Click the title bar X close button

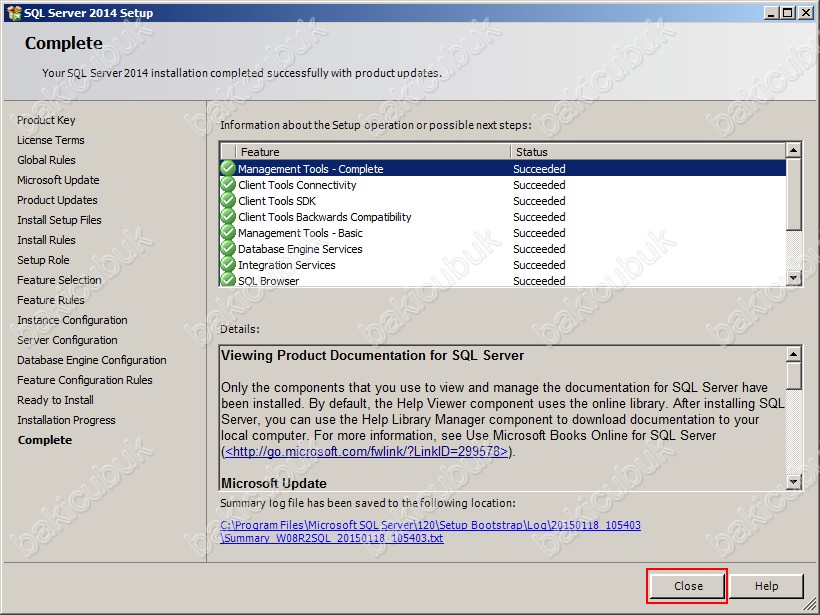(x=806, y=13)
